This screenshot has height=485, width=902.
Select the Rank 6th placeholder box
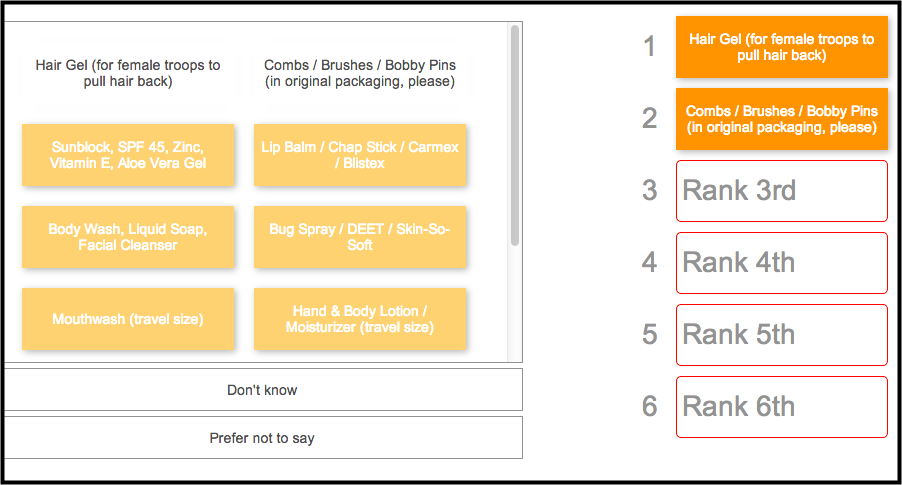782,407
